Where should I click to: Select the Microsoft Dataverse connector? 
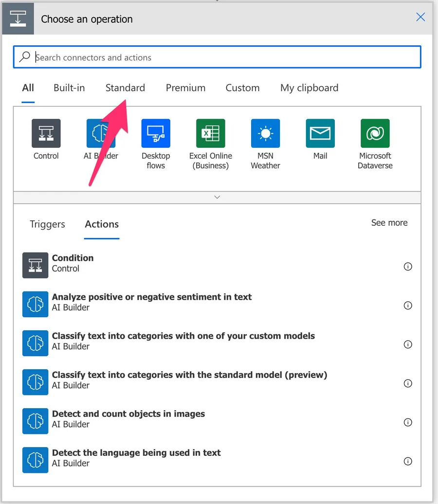click(x=375, y=133)
